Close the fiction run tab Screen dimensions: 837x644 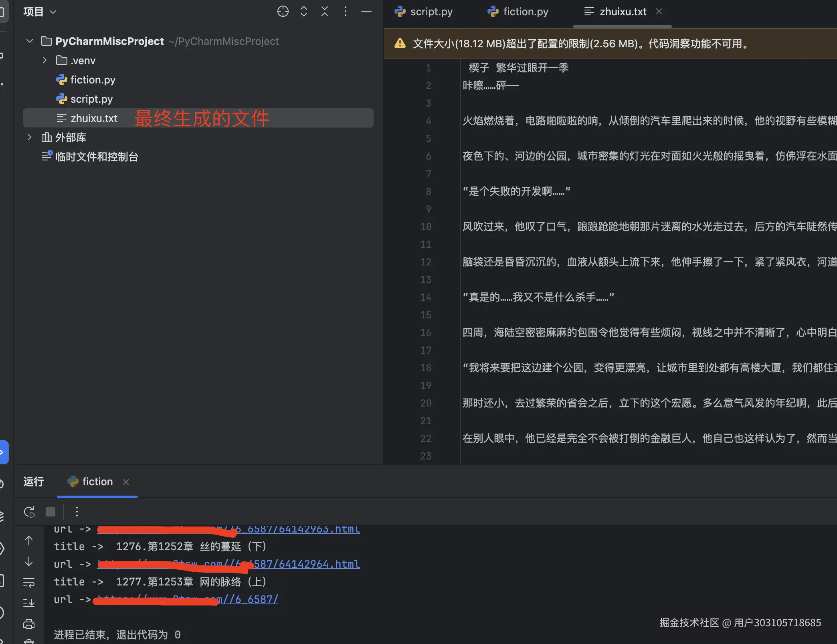126,482
